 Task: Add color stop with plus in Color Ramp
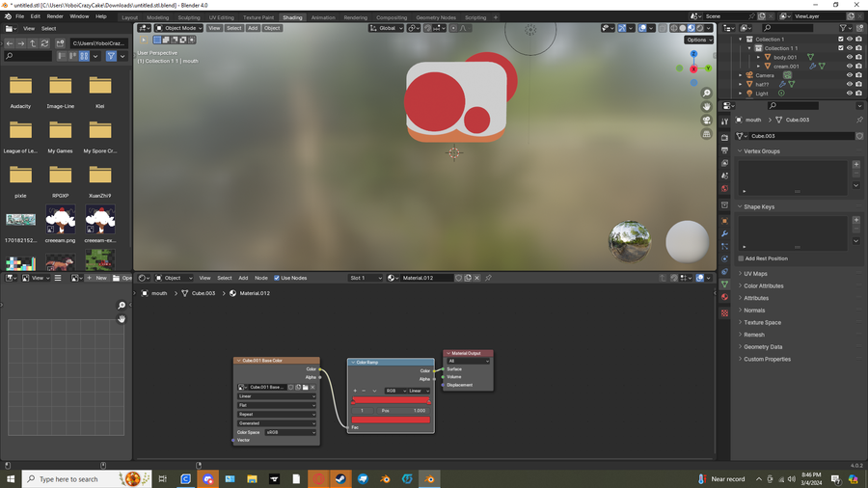(x=355, y=391)
